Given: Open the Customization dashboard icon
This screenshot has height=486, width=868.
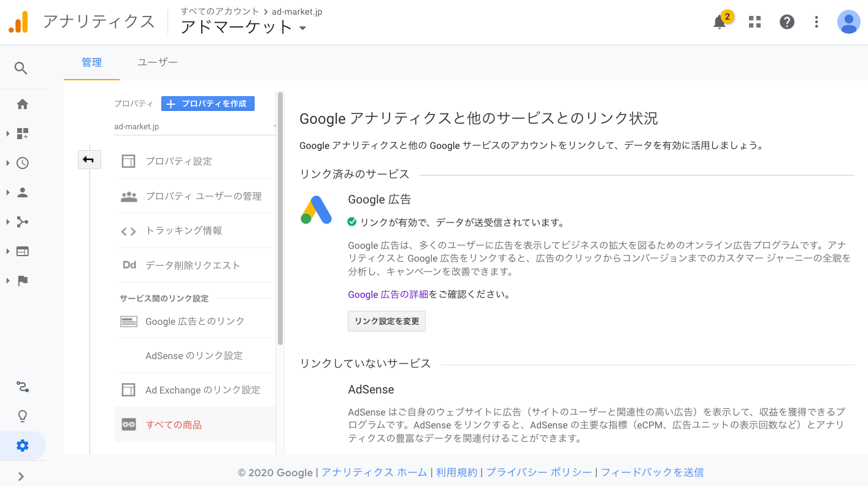Looking at the screenshot, I should pyautogui.click(x=23, y=134).
